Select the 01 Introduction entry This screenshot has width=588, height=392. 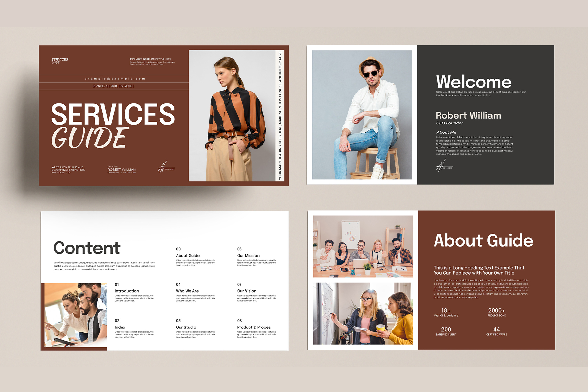[134, 292]
